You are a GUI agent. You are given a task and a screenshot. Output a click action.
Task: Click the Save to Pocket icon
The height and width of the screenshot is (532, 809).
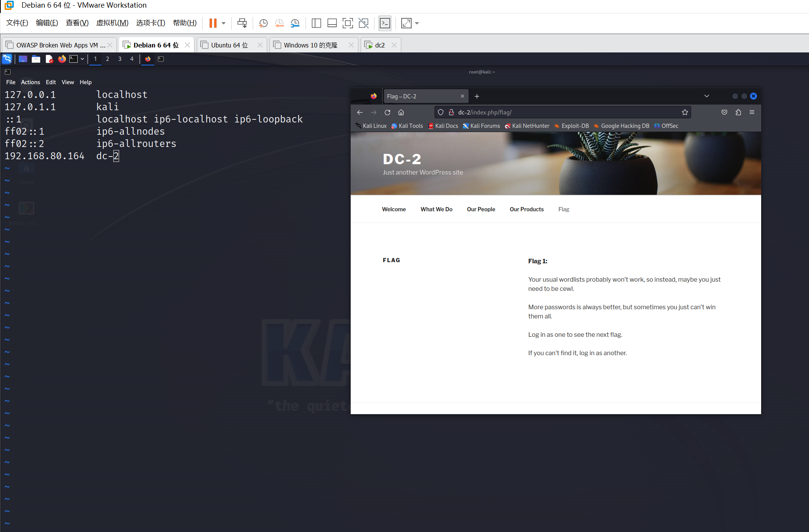pyautogui.click(x=724, y=113)
